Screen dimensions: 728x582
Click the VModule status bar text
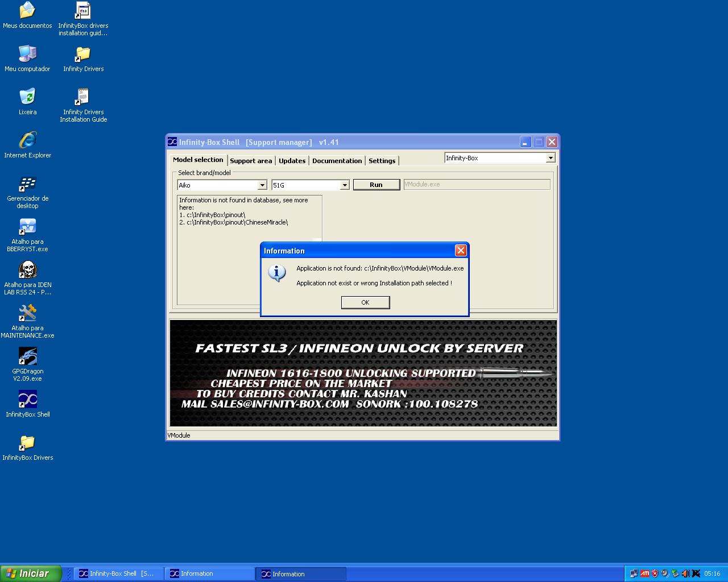[179, 435]
